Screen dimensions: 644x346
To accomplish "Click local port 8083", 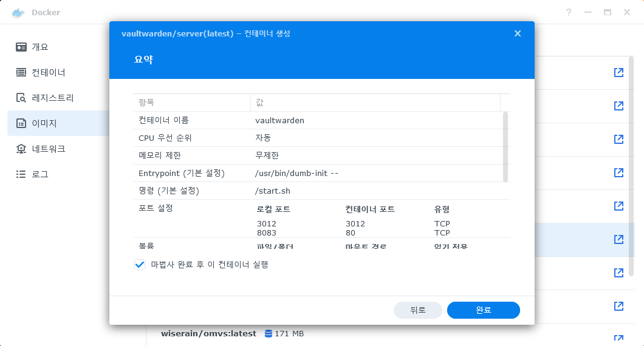I will (267, 232).
